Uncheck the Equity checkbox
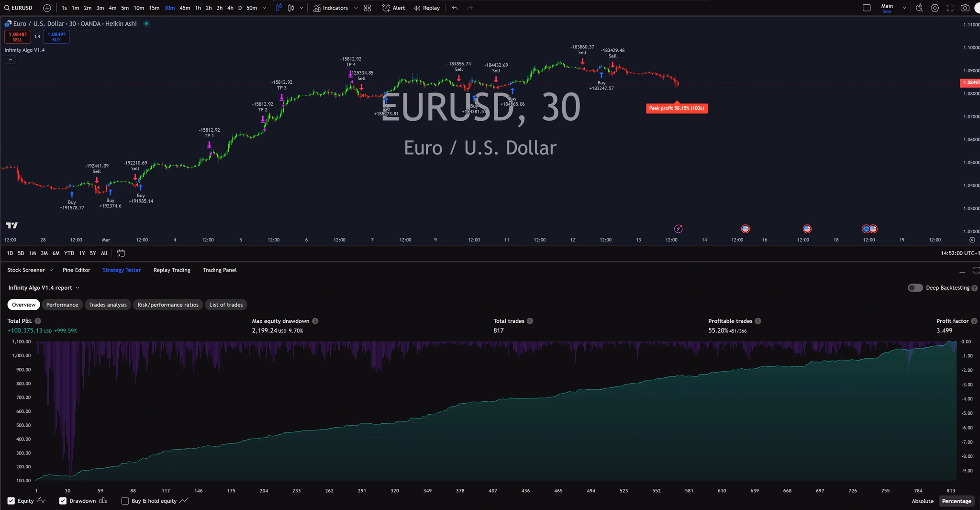980x510 pixels. [11, 501]
